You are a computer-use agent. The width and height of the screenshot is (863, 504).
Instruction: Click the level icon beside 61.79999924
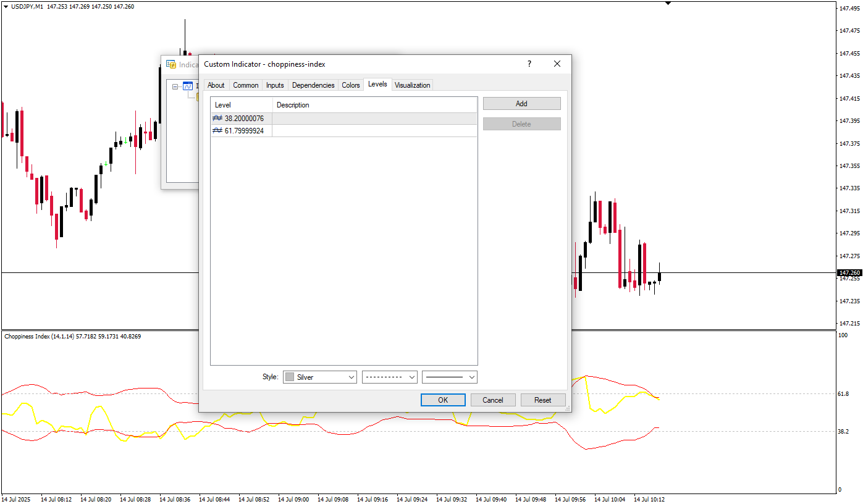(x=217, y=131)
